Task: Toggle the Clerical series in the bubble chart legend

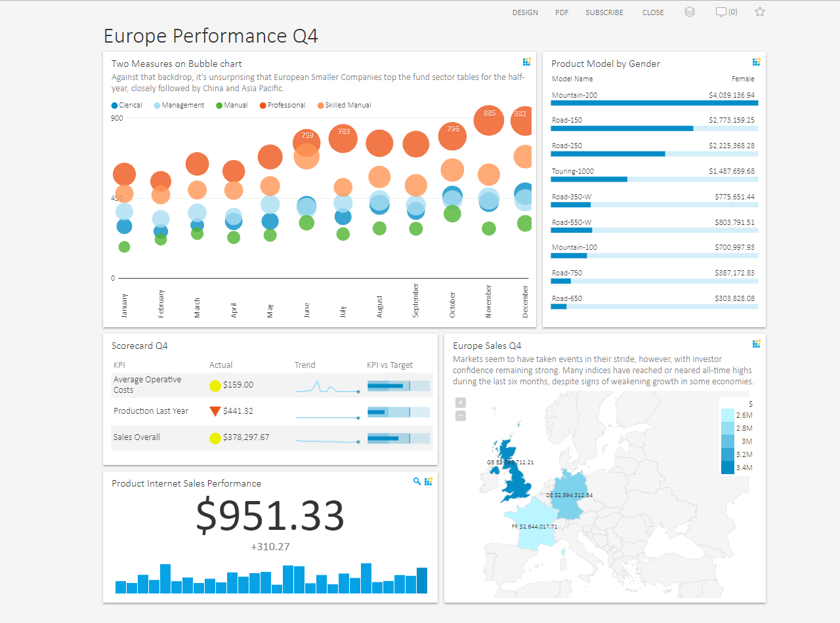Action: [125, 105]
